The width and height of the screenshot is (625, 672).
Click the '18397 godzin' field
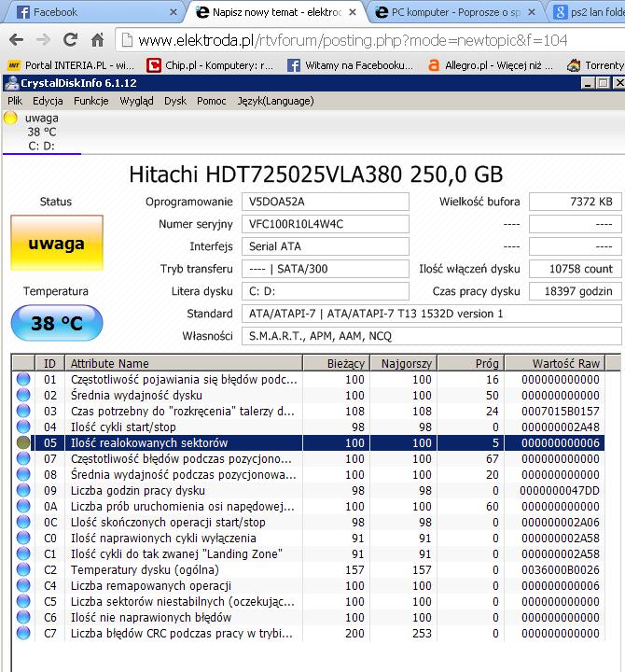(x=576, y=291)
